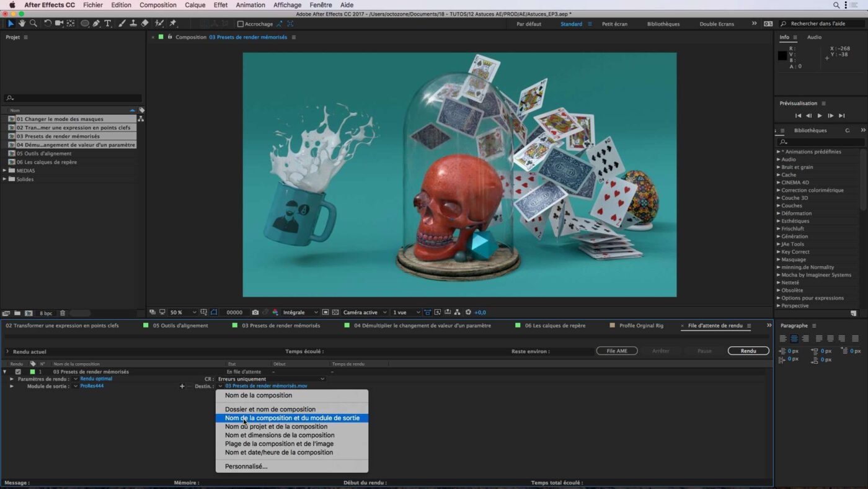
Task: Select the Hand tool in the toolbar
Action: 22,24
